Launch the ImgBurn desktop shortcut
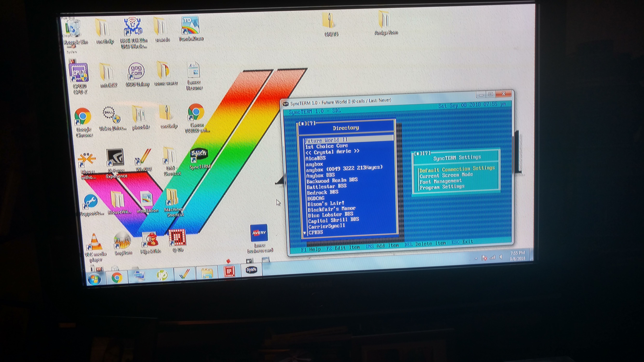 tap(123, 244)
